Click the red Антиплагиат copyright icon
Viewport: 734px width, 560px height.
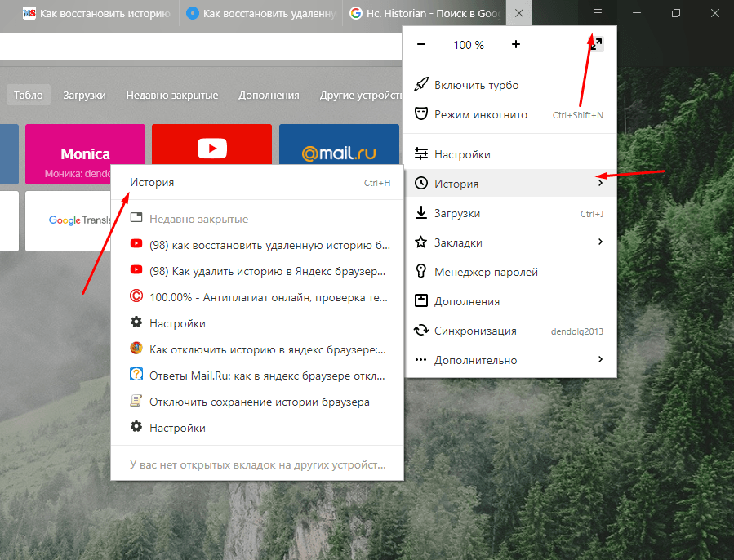pyautogui.click(x=136, y=296)
